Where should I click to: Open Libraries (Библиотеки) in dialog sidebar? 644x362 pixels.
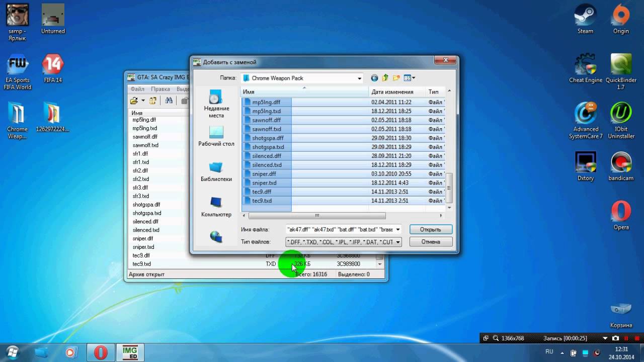click(216, 171)
